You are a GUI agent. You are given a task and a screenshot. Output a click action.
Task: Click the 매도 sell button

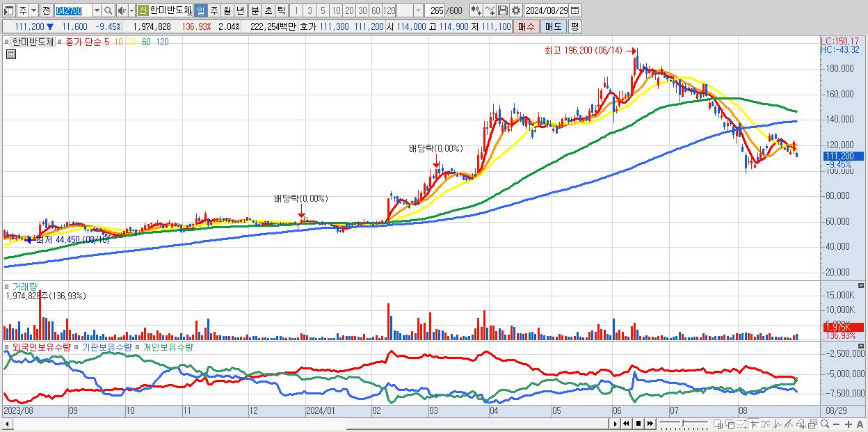553,26
